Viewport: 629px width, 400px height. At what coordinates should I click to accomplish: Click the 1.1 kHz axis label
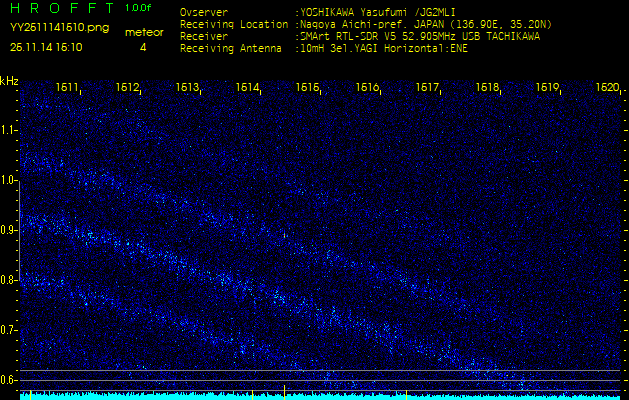click(8, 130)
